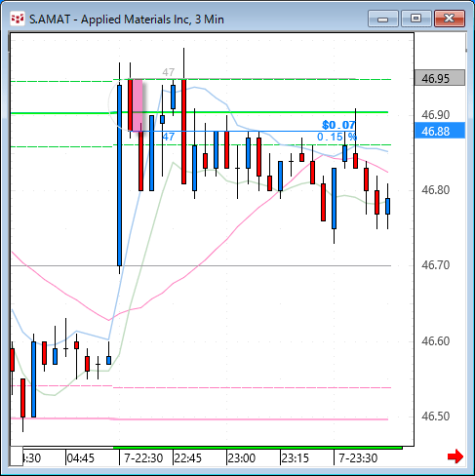Click the $0.07 measurement label
Viewport: 475px width, 476px height.
pyautogui.click(x=338, y=125)
